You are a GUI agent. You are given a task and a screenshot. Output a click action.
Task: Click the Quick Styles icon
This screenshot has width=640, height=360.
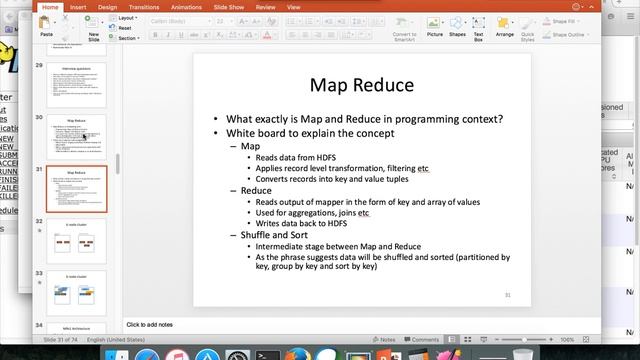(x=527, y=24)
